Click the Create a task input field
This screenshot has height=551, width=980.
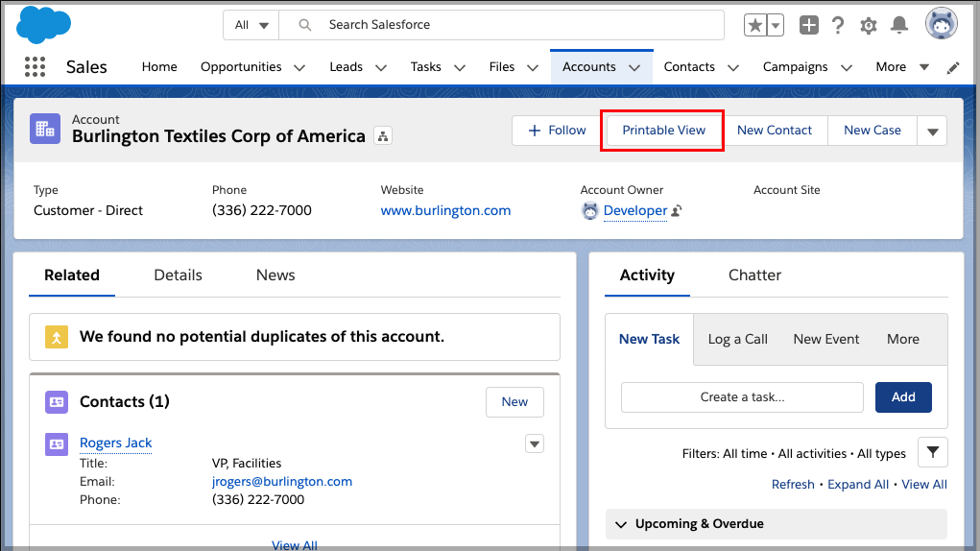(x=742, y=397)
